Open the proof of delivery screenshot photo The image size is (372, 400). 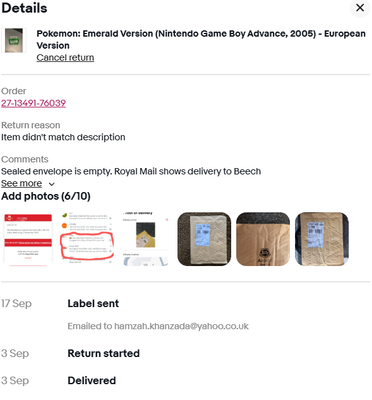tap(146, 239)
